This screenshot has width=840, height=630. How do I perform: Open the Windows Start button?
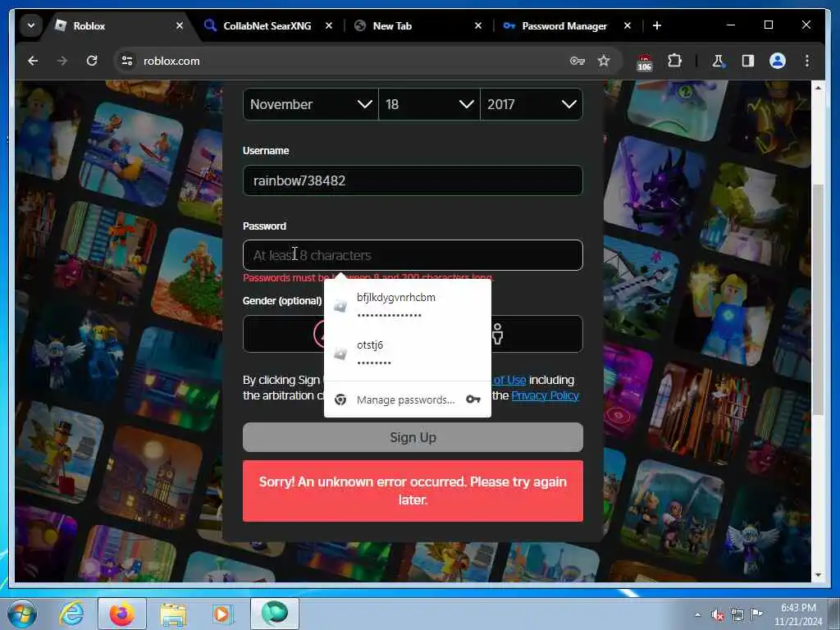(22, 614)
